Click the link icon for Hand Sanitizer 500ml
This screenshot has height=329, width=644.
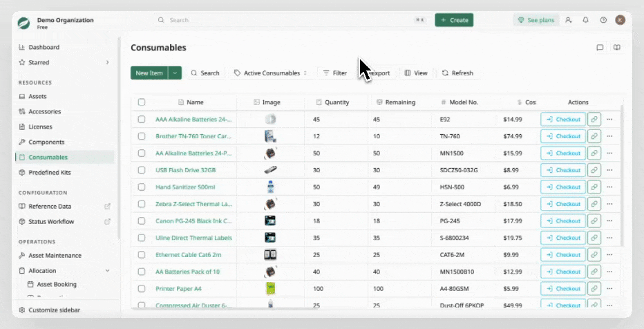pos(594,187)
